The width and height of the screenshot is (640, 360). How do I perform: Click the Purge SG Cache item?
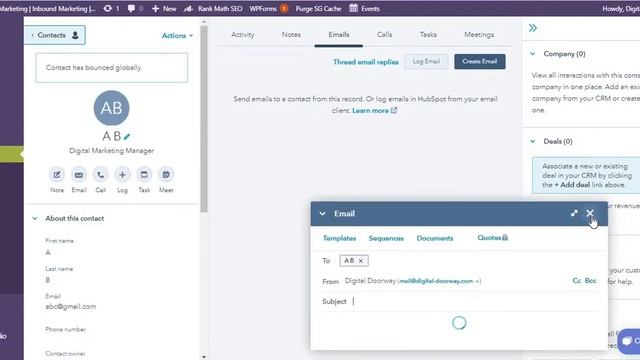click(318, 8)
